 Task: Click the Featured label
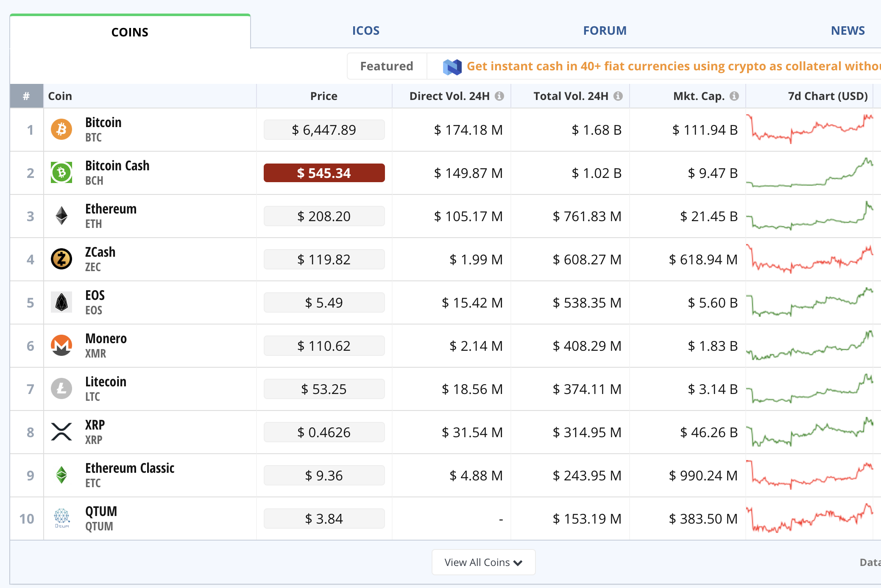(387, 66)
